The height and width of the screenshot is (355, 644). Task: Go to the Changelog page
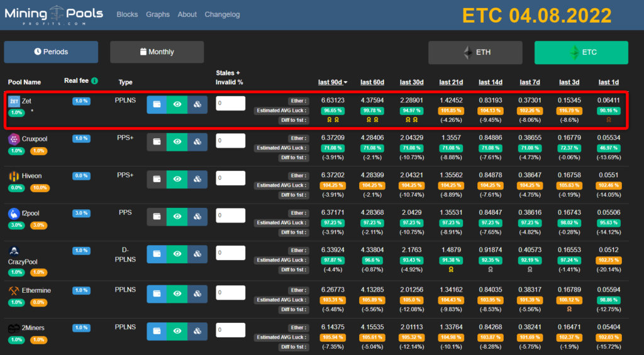point(222,14)
